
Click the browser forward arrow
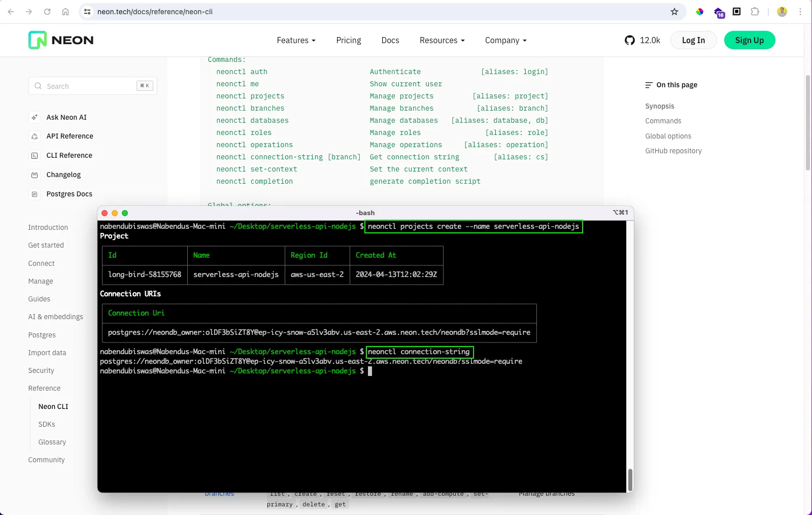[29, 12]
